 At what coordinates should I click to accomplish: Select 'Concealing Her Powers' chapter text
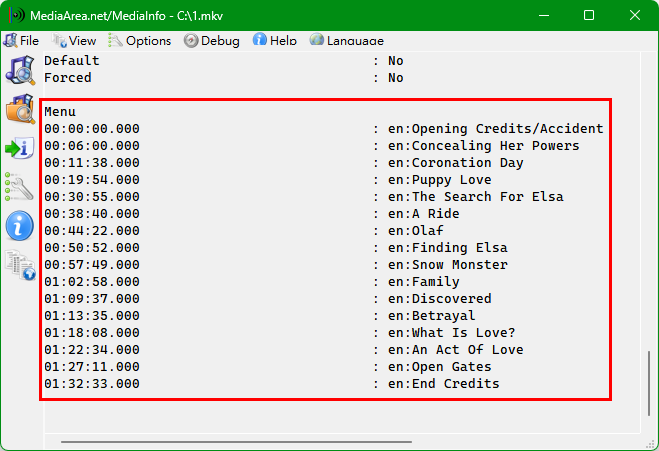coord(496,146)
